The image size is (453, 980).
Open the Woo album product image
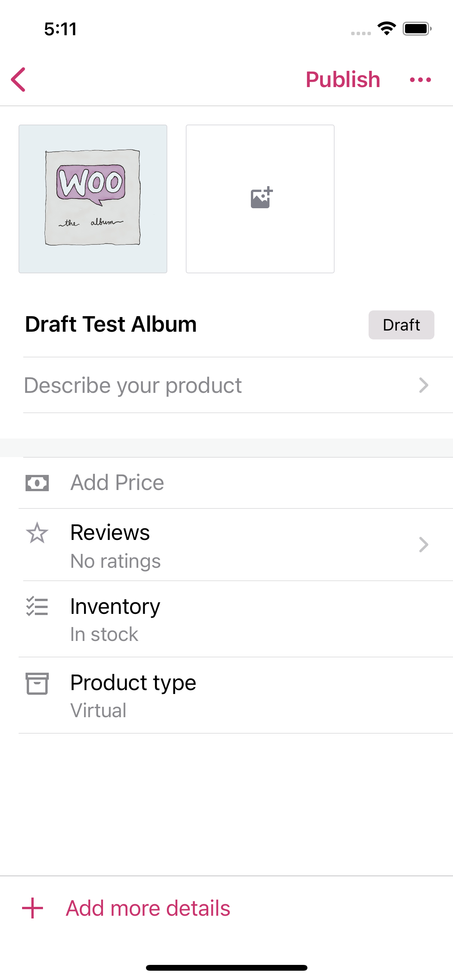click(93, 199)
